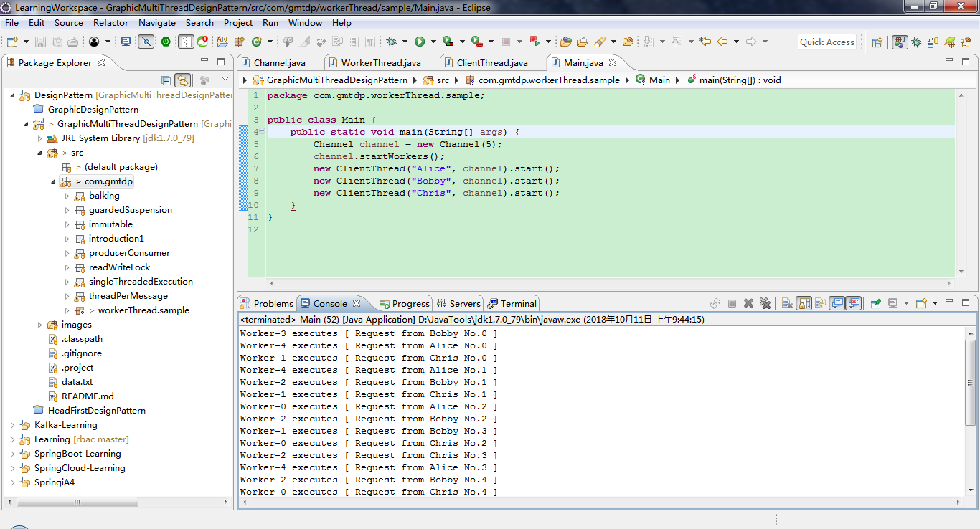
Task: Switch to the WorkerThread.java editor tab
Action: 380,63
